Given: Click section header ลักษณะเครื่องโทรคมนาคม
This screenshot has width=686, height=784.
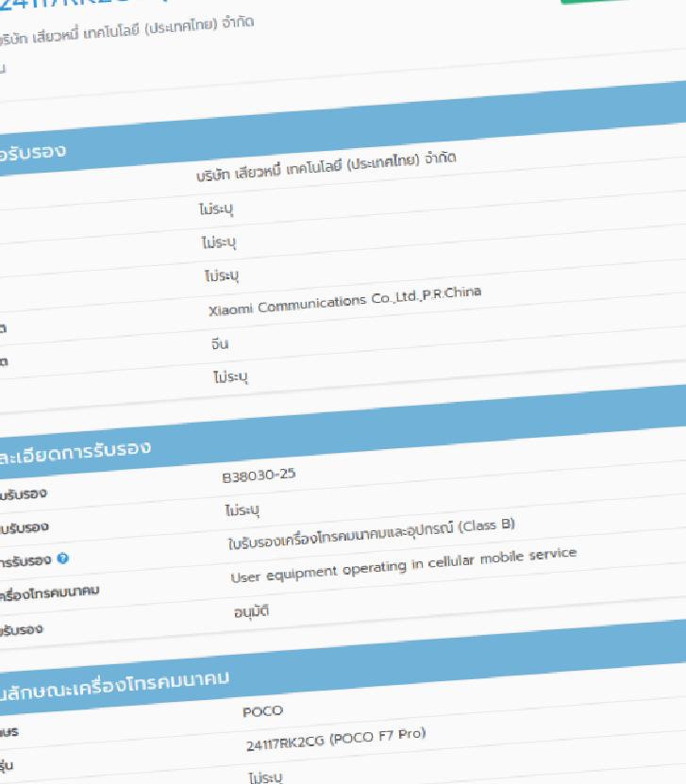Looking at the screenshot, I should pos(114,686).
